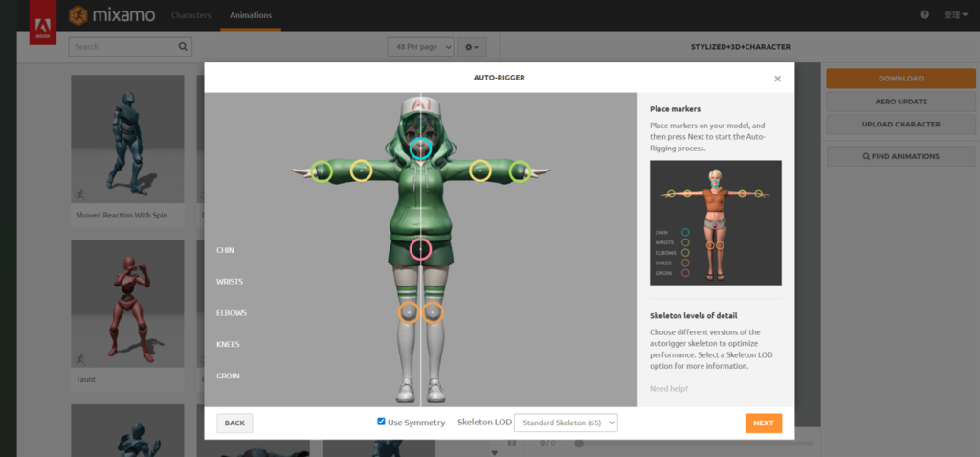Switch to the Characters tab
The width and height of the screenshot is (980, 457).
pos(191,15)
